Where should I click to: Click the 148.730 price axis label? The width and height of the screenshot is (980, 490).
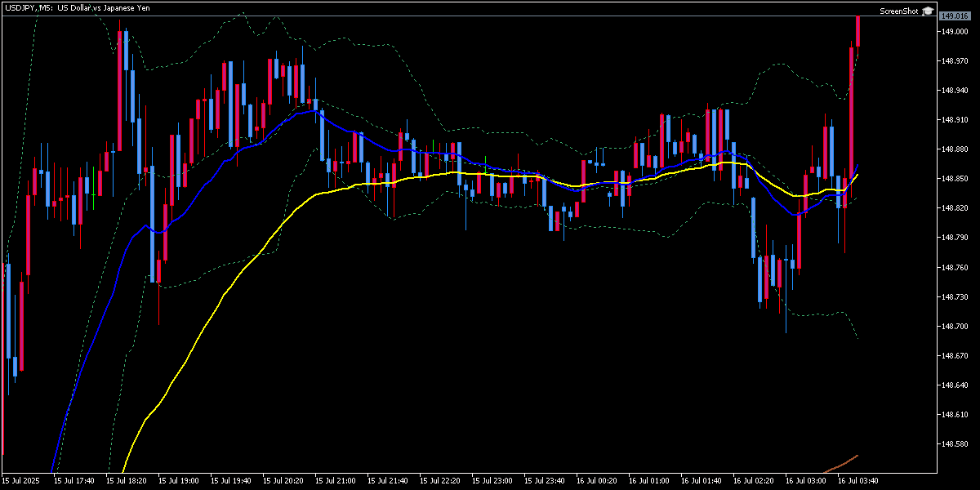pyautogui.click(x=955, y=296)
